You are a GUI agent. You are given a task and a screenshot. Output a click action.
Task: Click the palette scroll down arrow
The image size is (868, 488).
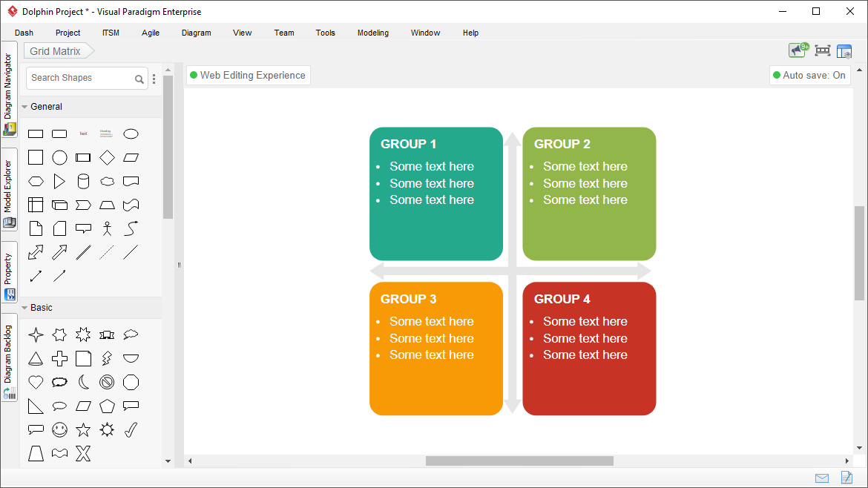tap(168, 461)
